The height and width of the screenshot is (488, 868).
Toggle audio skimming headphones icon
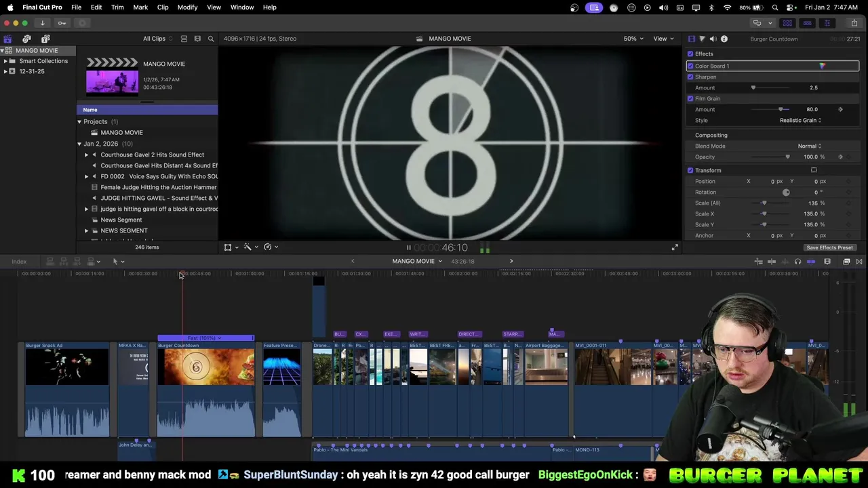point(797,262)
